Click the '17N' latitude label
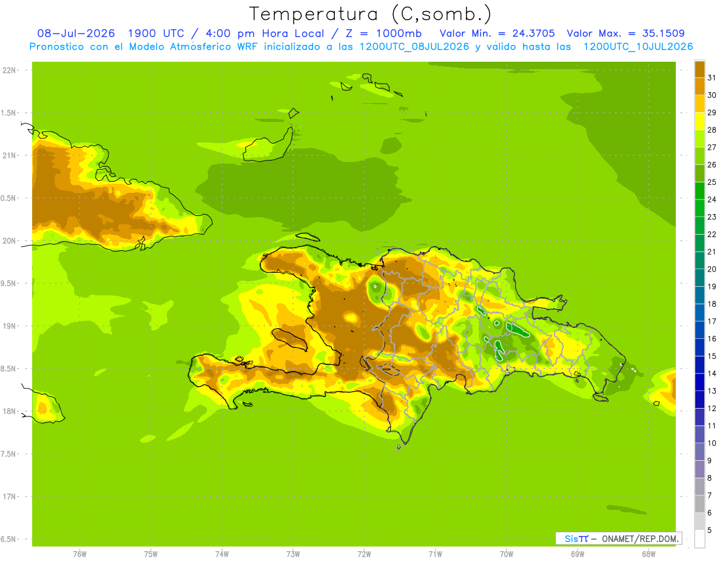 pyautogui.click(x=10, y=497)
